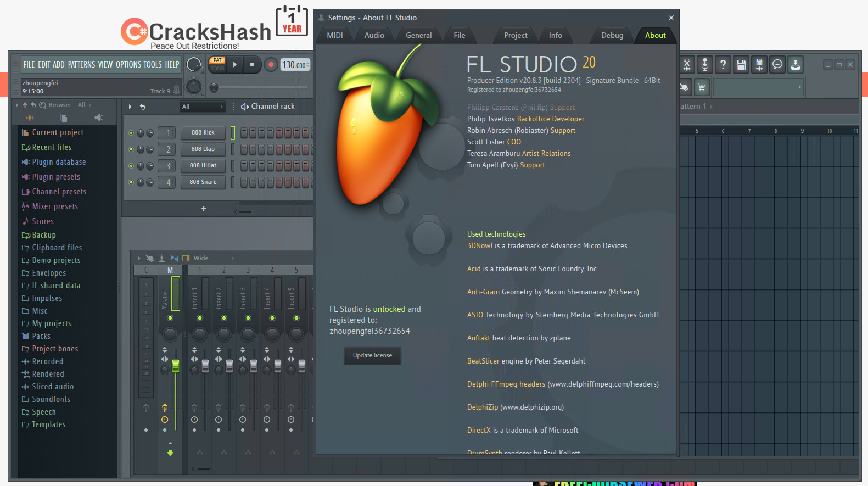Open the shopping cart content library icon
The width and height of the screenshot is (868, 486).
(702, 87)
